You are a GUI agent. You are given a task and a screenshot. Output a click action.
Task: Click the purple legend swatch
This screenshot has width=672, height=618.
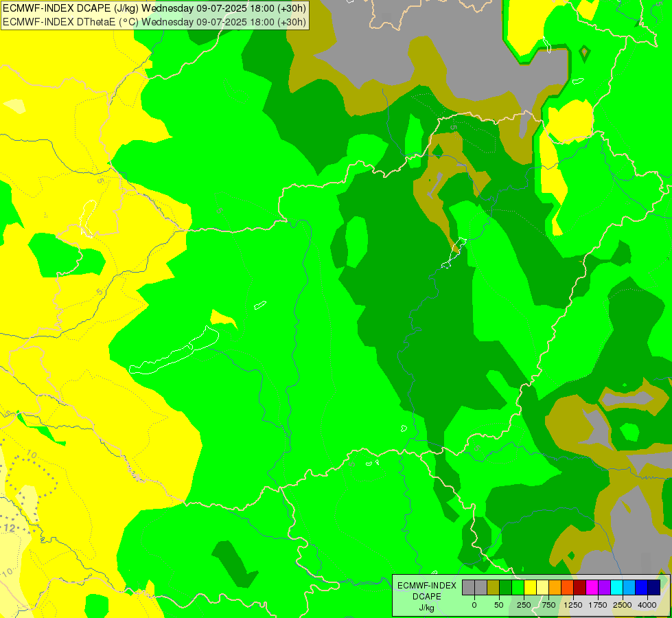(x=604, y=587)
